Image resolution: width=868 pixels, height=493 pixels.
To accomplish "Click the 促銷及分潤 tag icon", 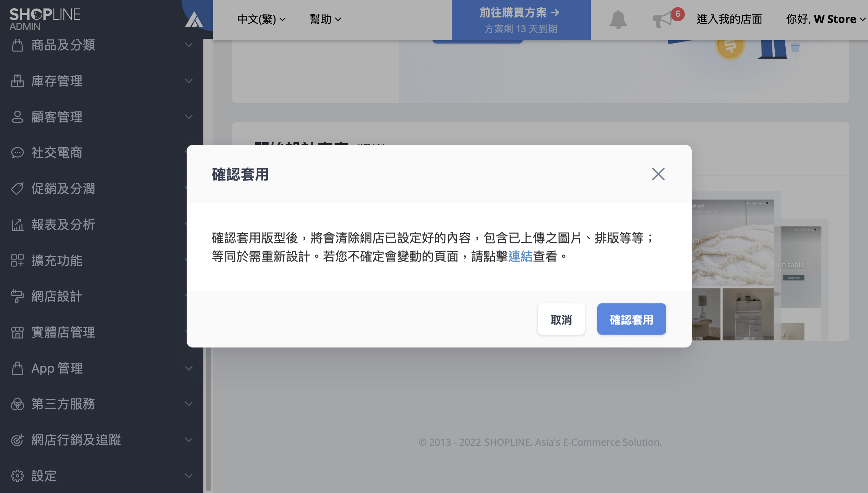I will click(17, 189).
